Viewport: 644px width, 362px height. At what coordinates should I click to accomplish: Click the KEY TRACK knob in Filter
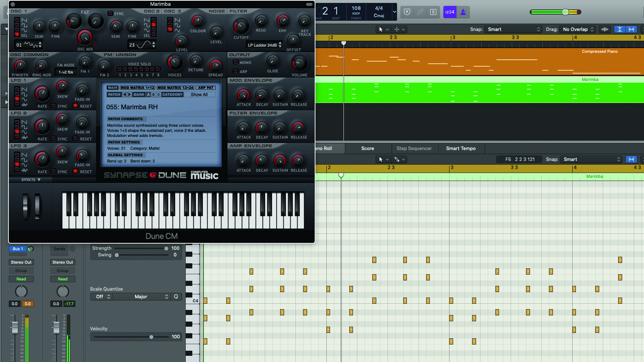point(304,21)
